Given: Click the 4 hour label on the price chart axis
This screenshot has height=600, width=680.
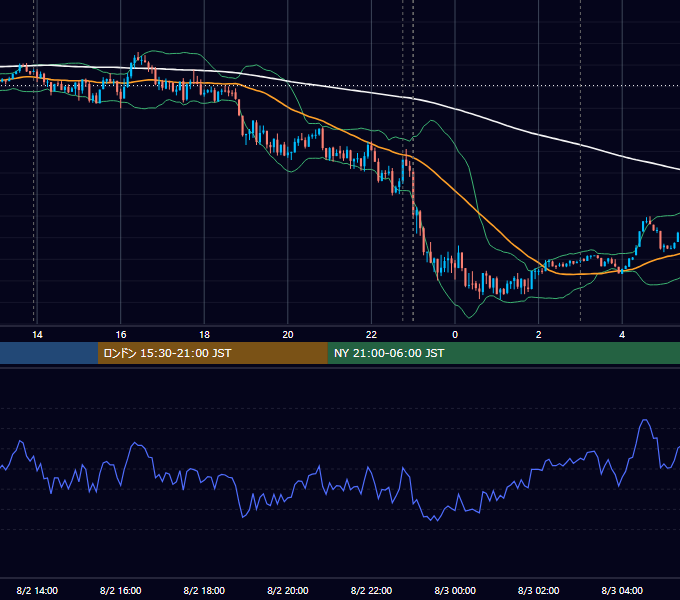Looking at the screenshot, I should pos(622,335).
